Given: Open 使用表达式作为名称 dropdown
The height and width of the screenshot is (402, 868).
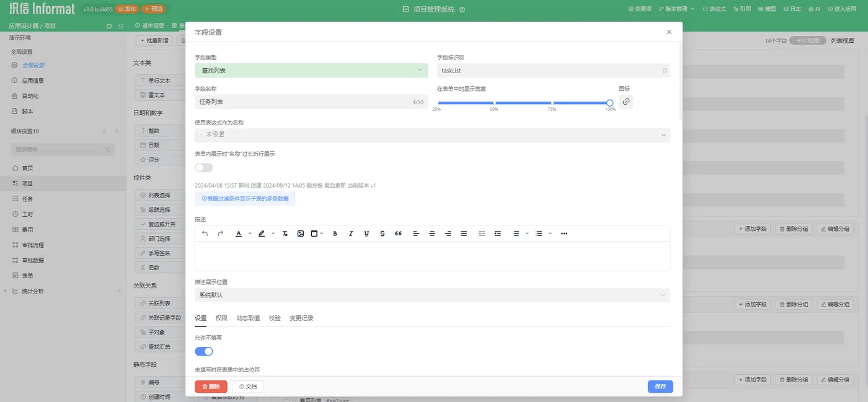Looking at the screenshot, I should pos(432,134).
